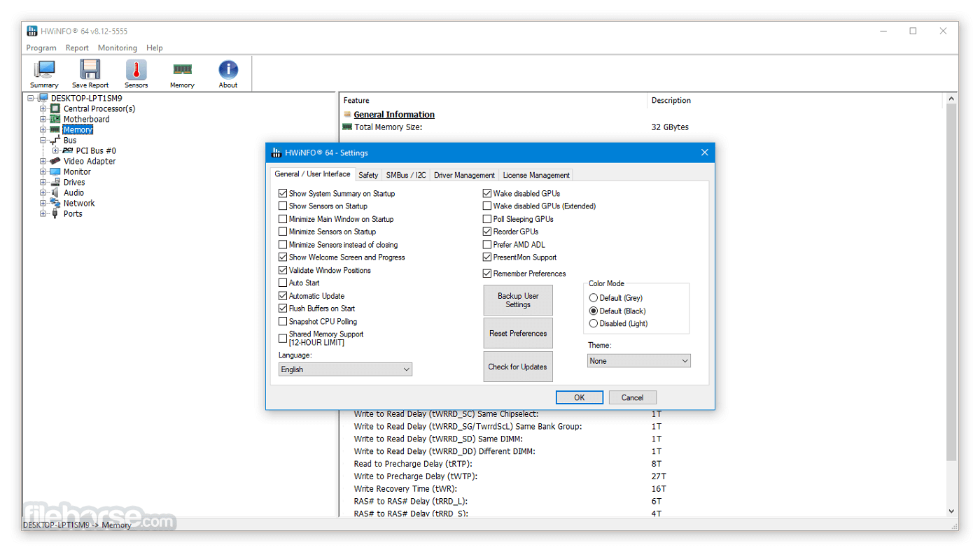Select the Monitor icon in tree
The height and width of the screenshot is (552, 980).
click(x=55, y=171)
